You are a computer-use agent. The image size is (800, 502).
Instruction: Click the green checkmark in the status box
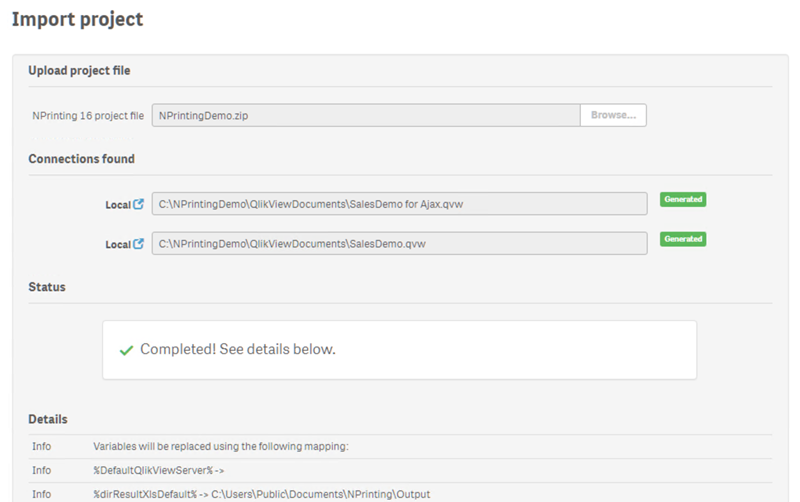coord(126,350)
